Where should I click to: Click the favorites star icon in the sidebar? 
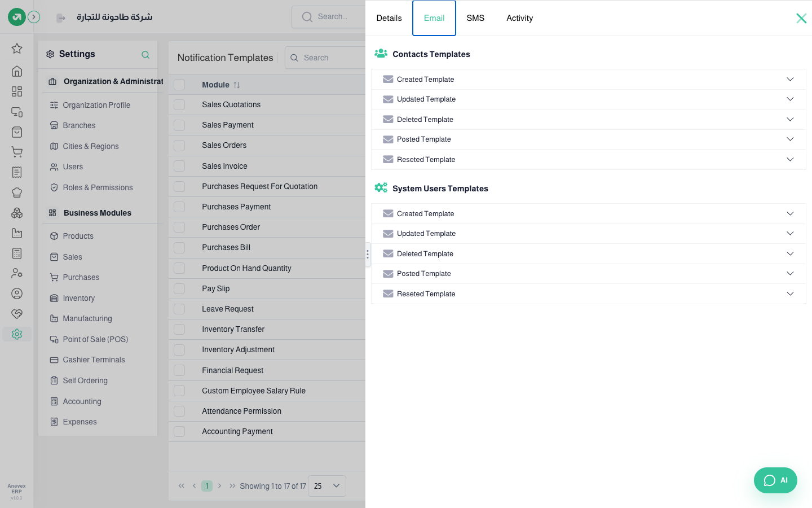click(17, 49)
